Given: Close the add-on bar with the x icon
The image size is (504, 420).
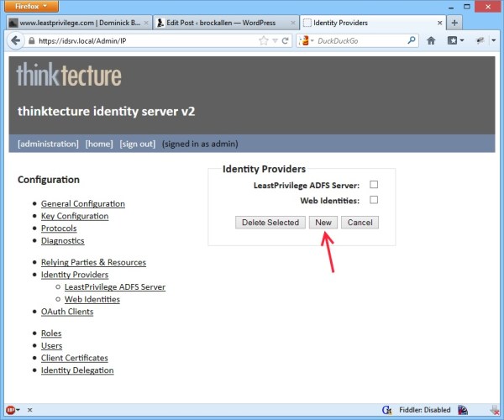Looking at the screenshot, I should click(x=30, y=411).
